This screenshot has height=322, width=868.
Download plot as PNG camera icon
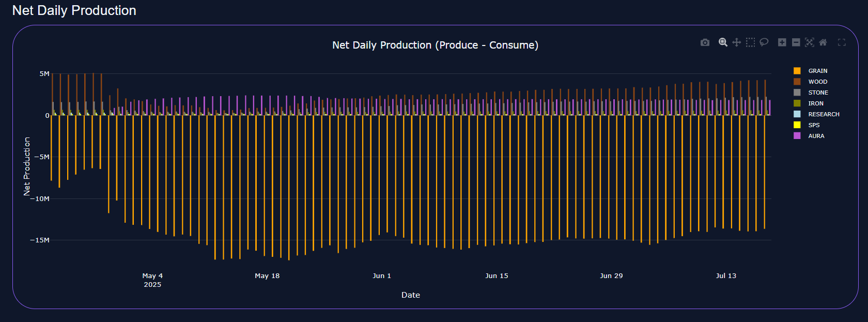click(x=705, y=42)
